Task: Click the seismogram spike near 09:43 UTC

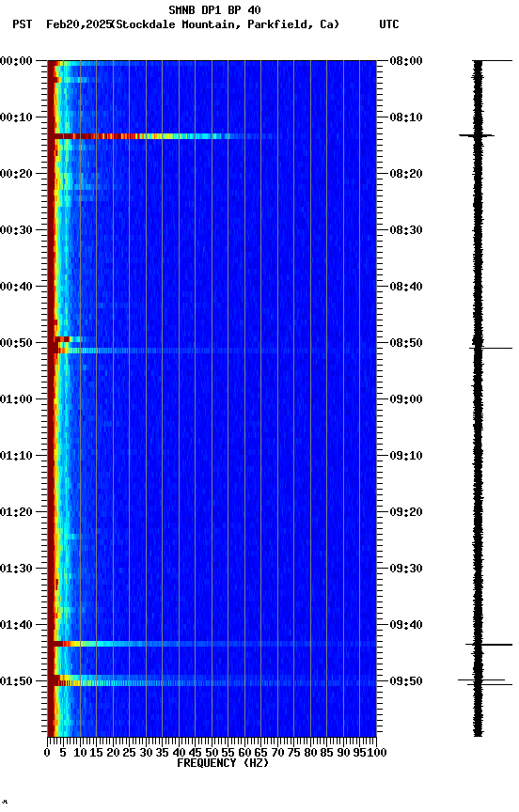Action: (489, 645)
